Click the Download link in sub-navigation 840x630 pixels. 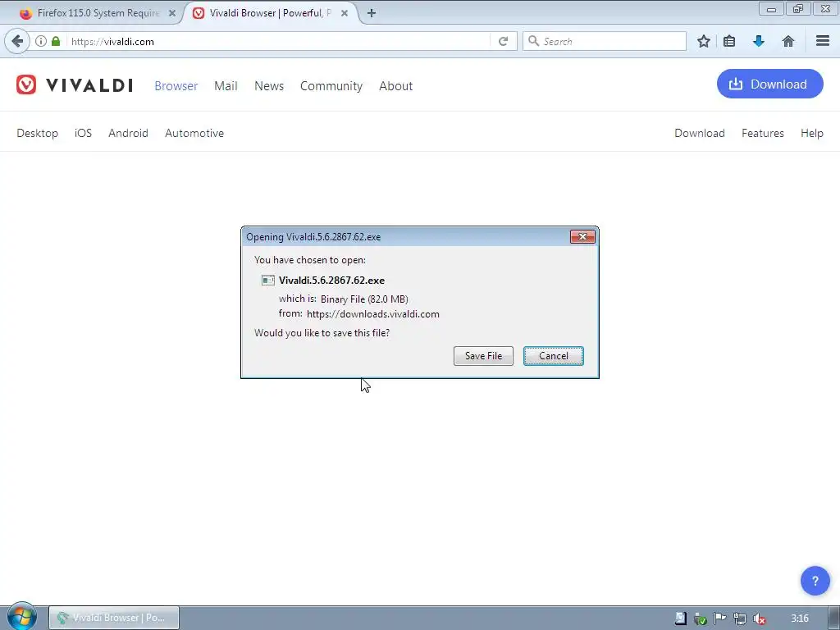tap(699, 133)
